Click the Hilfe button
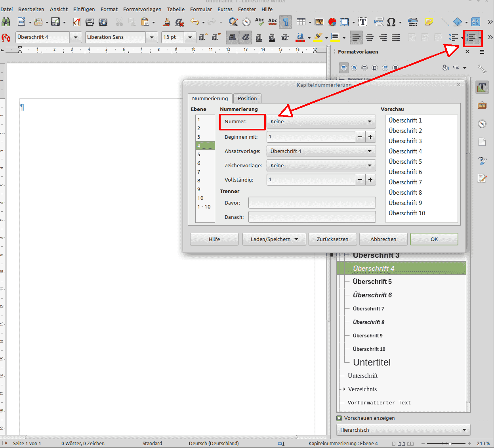Image resolution: width=494 pixels, height=448 pixels. tap(214, 239)
